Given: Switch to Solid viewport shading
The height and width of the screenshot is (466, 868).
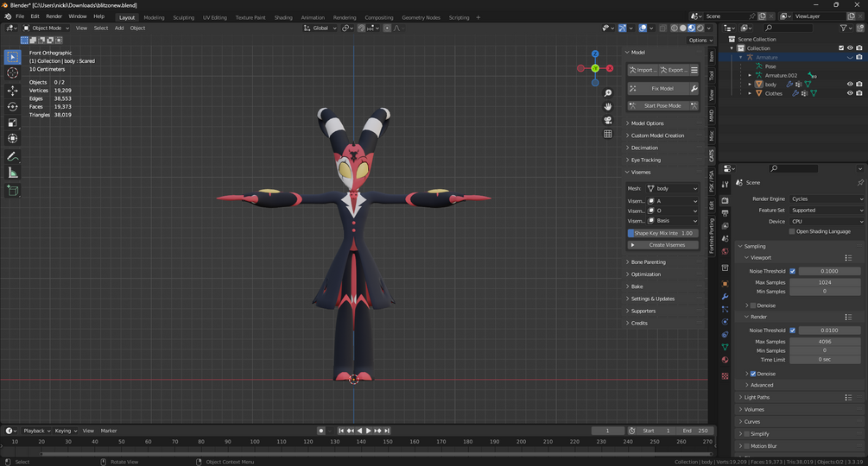Looking at the screenshot, I should tap(683, 28).
